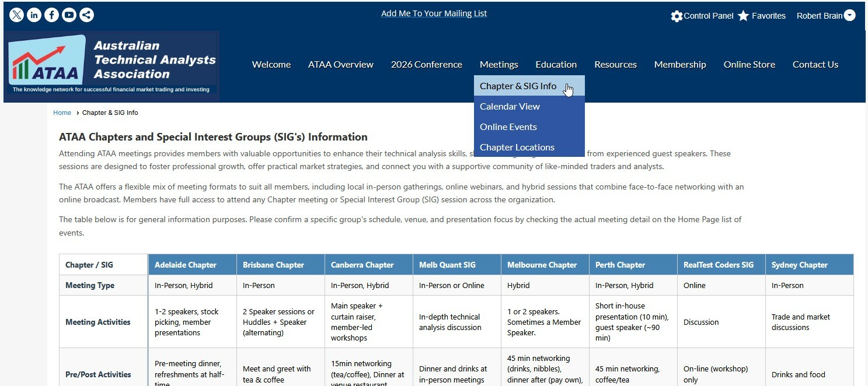Click the RealTest Coders SIG column header
The width and height of the screenshot is (868, 386).
coord(721,265)
